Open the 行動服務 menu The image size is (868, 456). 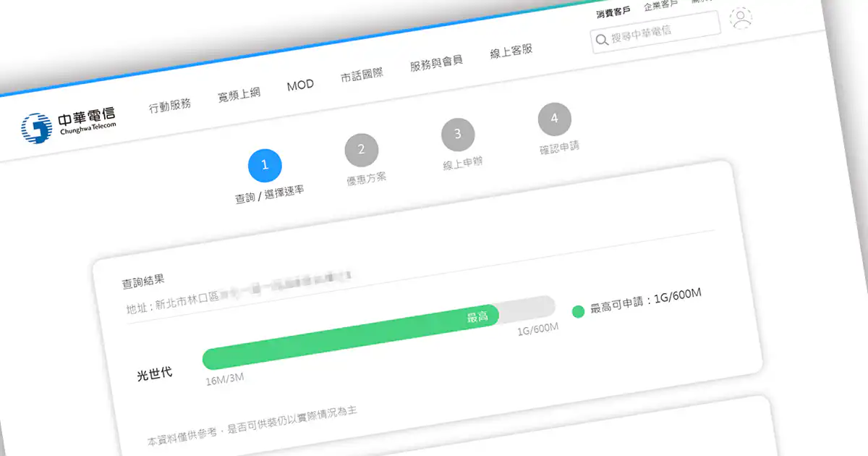[170, 104]
